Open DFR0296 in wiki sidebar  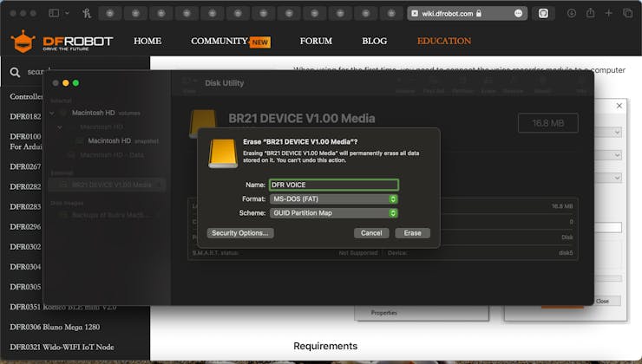(x=25, y=226)
